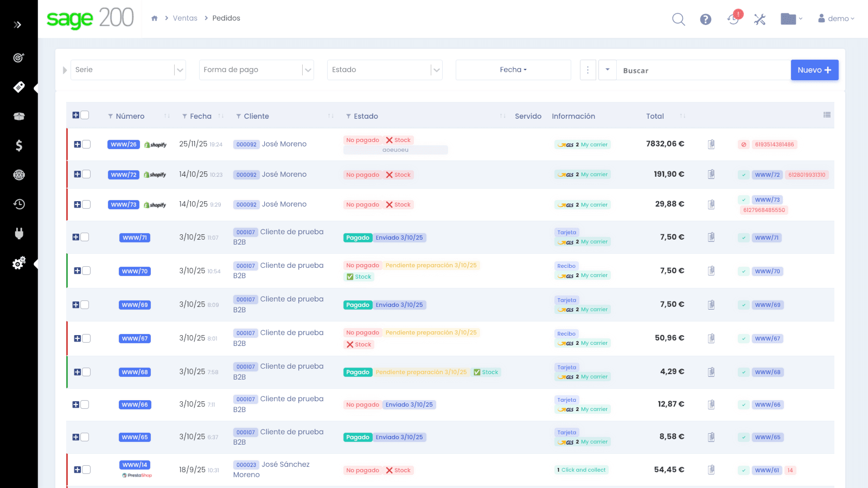The height and width of the screenshot is (488, 868).
Task: Open document icon for order WWW/26
Action: (x=711, y=144)
